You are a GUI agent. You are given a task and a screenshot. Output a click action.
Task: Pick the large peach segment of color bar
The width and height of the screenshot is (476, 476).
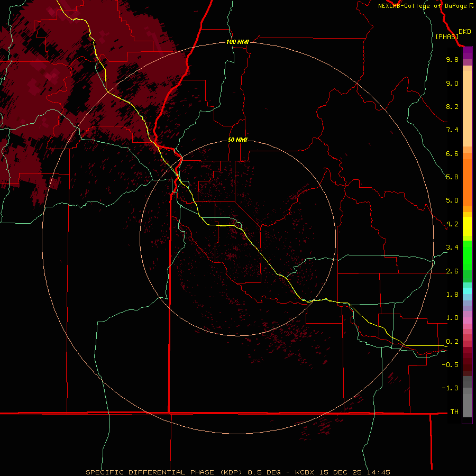467,108
